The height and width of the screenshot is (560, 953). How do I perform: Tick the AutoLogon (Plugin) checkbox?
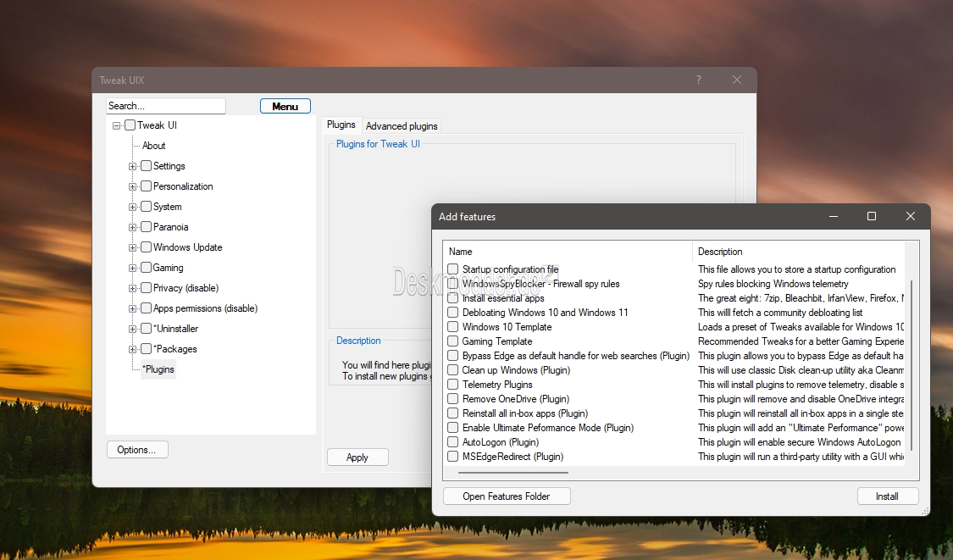pos(453,442)
